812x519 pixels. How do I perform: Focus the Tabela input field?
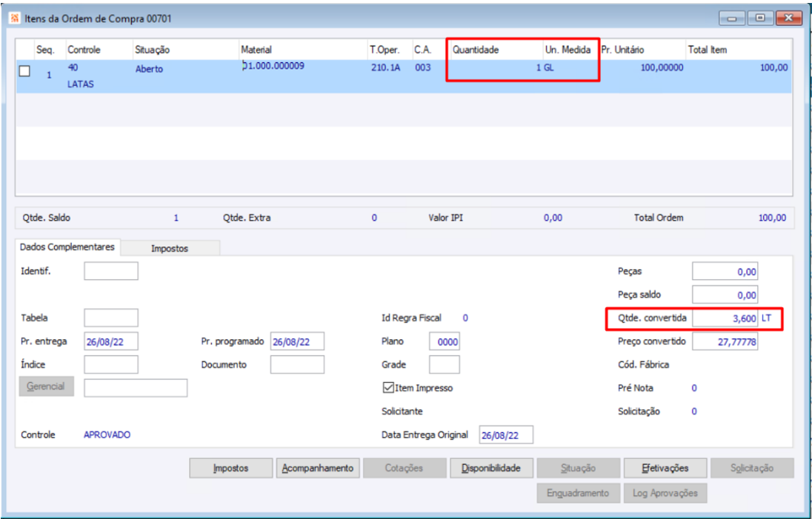coord(111,318)
